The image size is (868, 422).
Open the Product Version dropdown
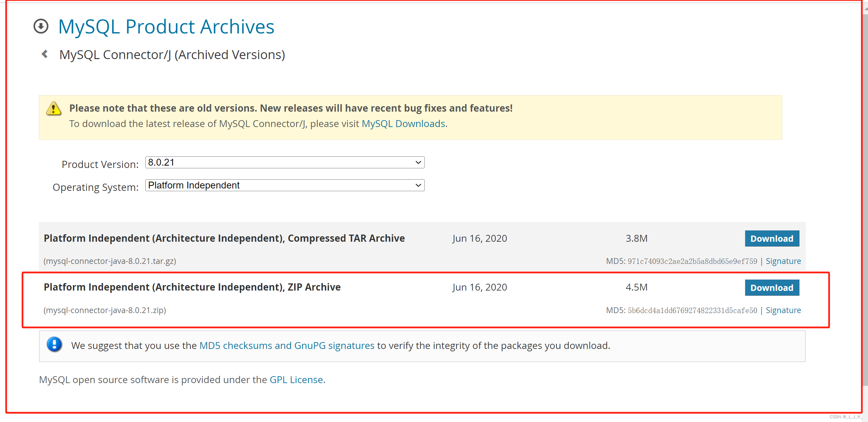(x=285, y=163)
